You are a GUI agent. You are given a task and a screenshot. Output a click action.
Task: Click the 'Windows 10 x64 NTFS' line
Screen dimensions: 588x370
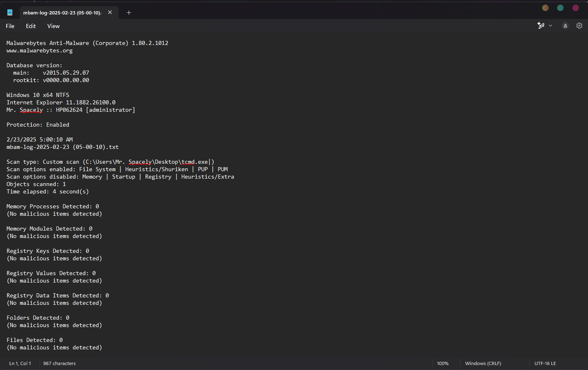click(38, 95)
